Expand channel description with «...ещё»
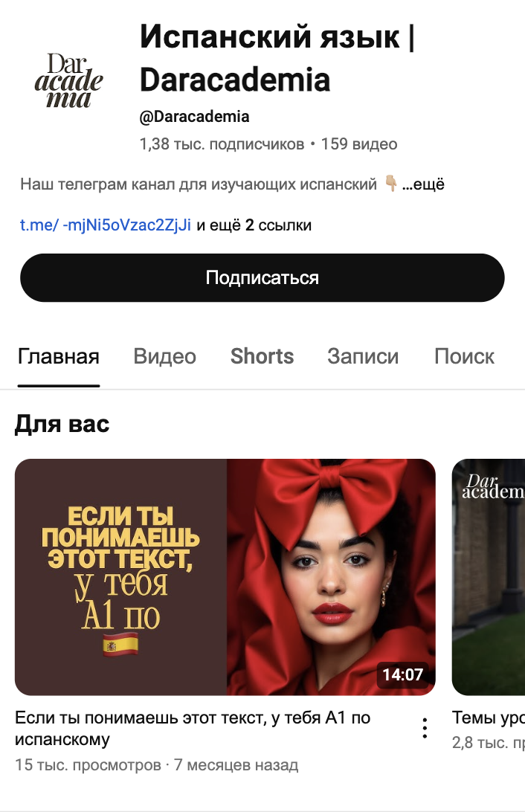525x812 pixels. tap(423, 184)
